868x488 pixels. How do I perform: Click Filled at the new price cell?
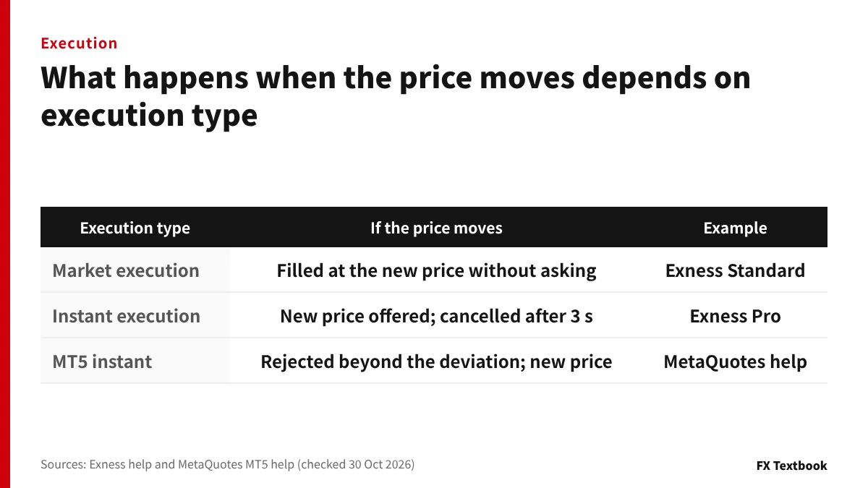[x=436, y=270]
